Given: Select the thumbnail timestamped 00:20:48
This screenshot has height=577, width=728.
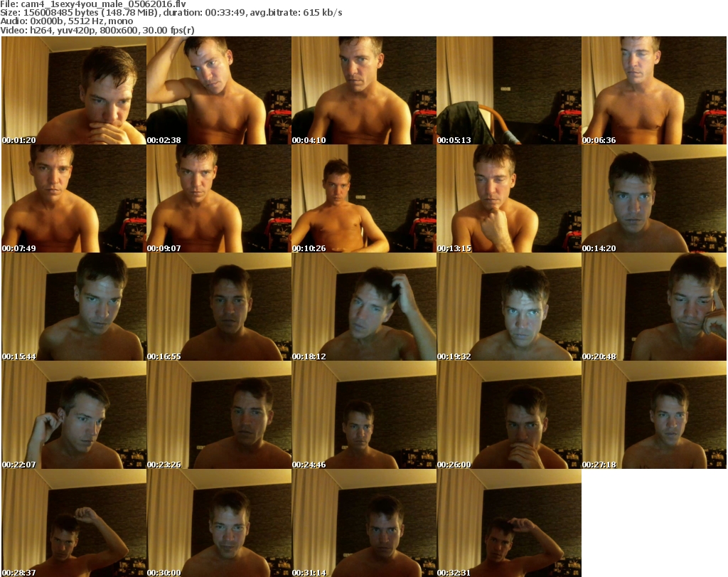Looking at the screenshot, I should click(654, 307).
